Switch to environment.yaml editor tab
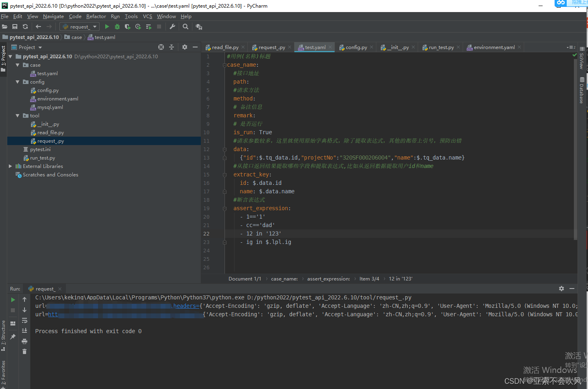The width and height of the screenshot is (588, 389). click(x=494, y=47)
